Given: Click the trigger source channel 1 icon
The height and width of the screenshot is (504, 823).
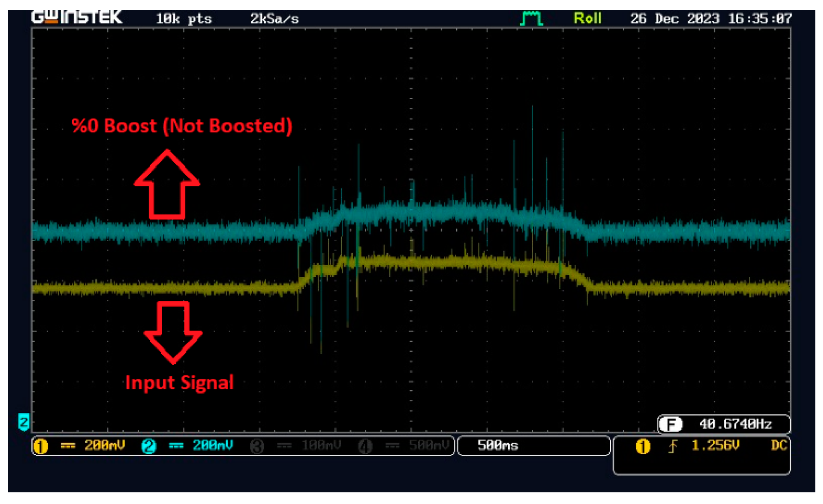Looking at the screenshot, I should click(x=643, y=446).
